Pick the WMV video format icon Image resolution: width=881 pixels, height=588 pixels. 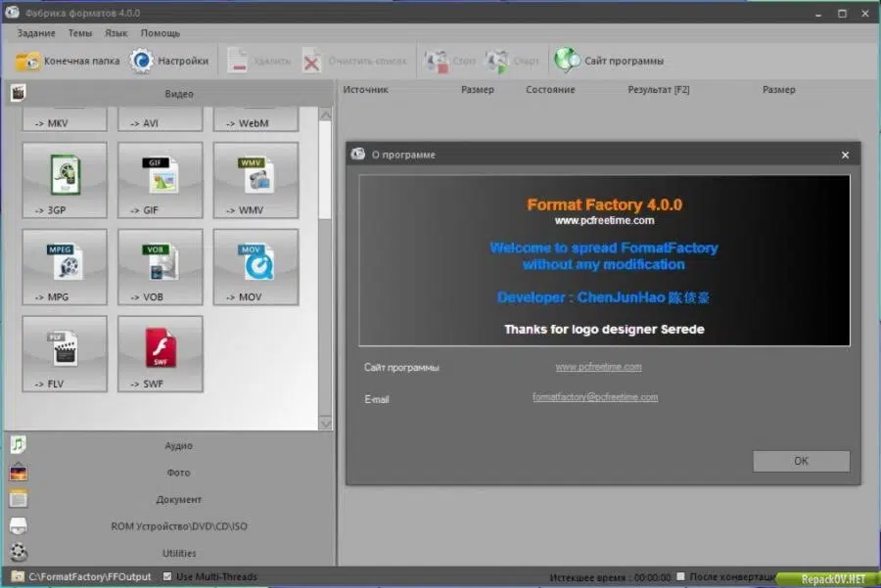tap(255, 180)
